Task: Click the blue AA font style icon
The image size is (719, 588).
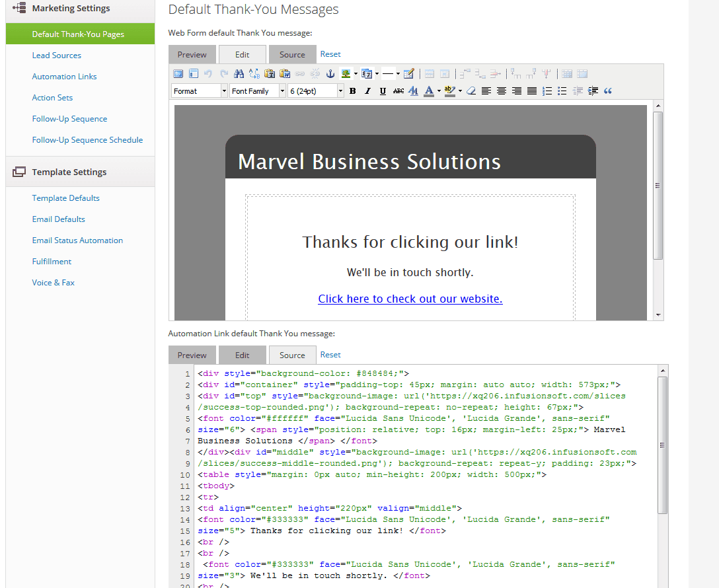Action: (413, 91)
